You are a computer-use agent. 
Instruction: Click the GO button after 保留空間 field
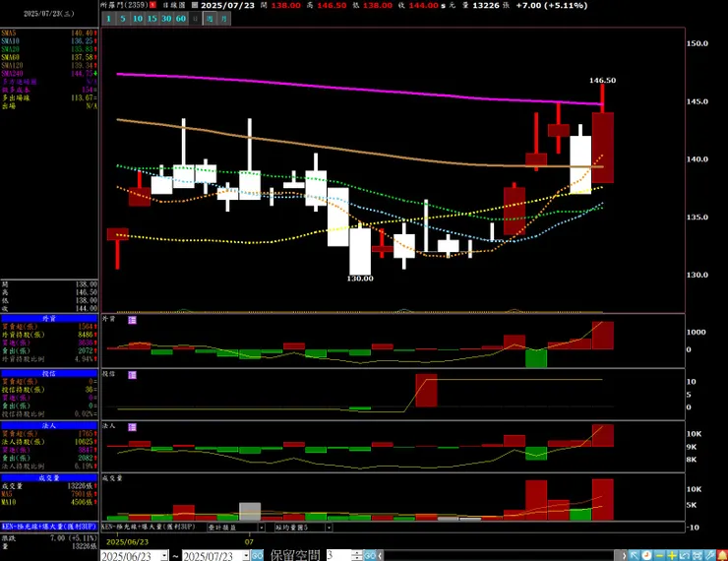(370, 555)
